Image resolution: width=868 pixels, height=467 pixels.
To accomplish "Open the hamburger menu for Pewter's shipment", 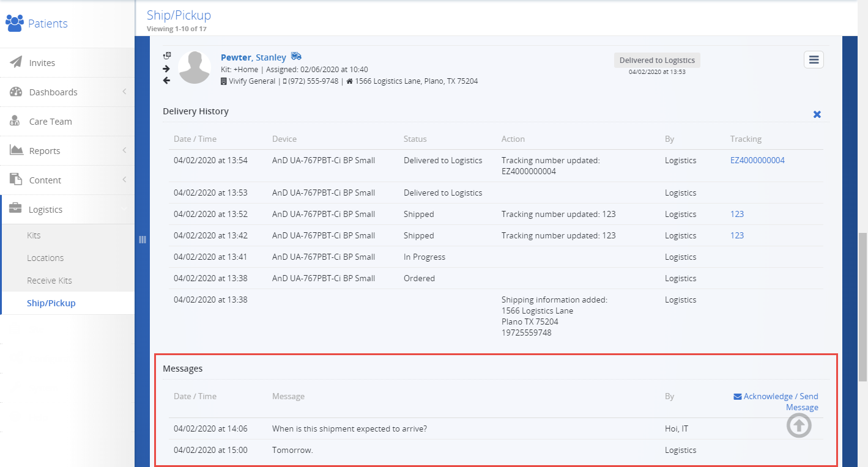I will (x=814, y=59).
